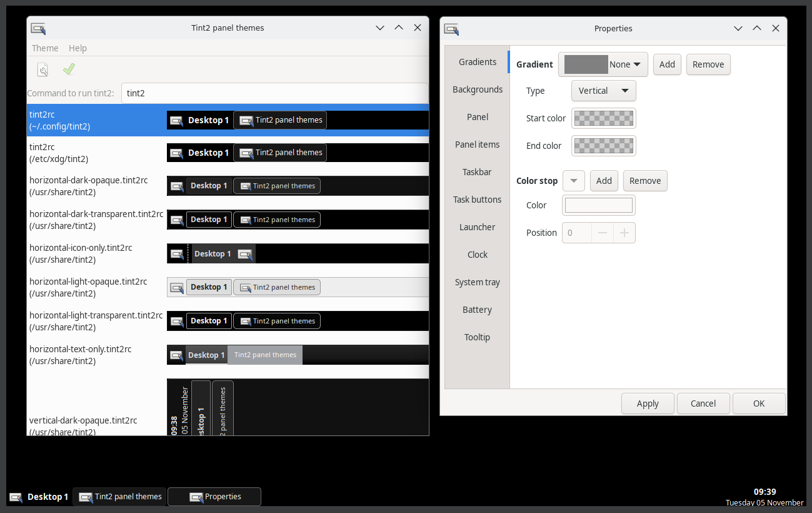Image resolution: width=812 pixels, height=513 pixels.
Task: Click the green checkmark apply icon
Action: 69,69
